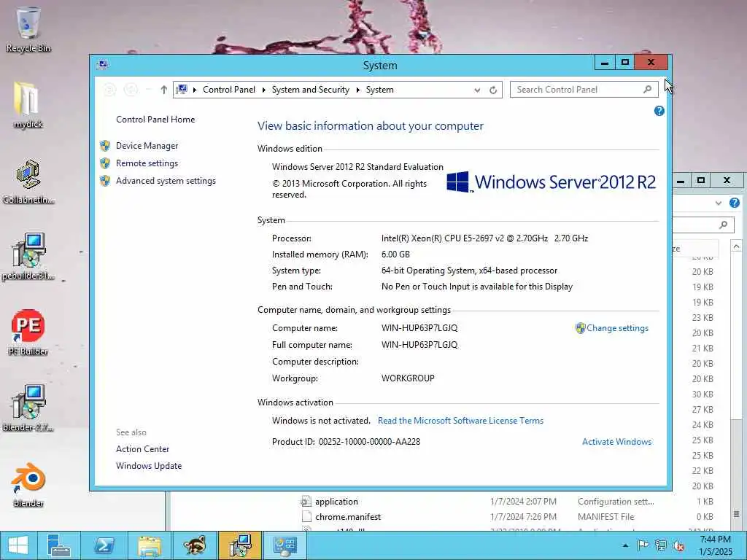Open Advanced system settings
The width and height of the screenshot is (747, 560).
[x=166, y=181]
